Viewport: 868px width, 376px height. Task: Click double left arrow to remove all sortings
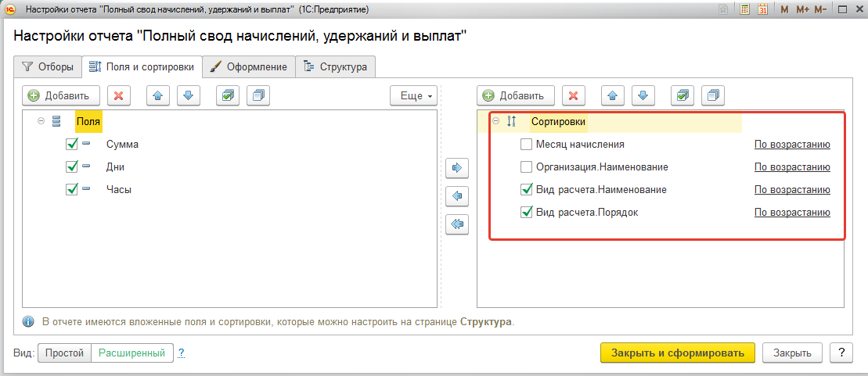pyautogui.click(x=457, y=224)
